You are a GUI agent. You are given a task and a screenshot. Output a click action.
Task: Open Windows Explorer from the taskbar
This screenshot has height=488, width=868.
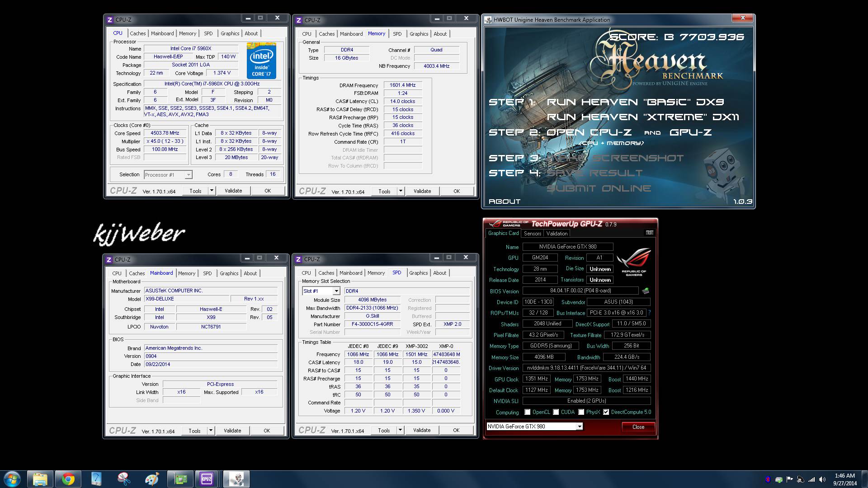[x=40, y=479]
